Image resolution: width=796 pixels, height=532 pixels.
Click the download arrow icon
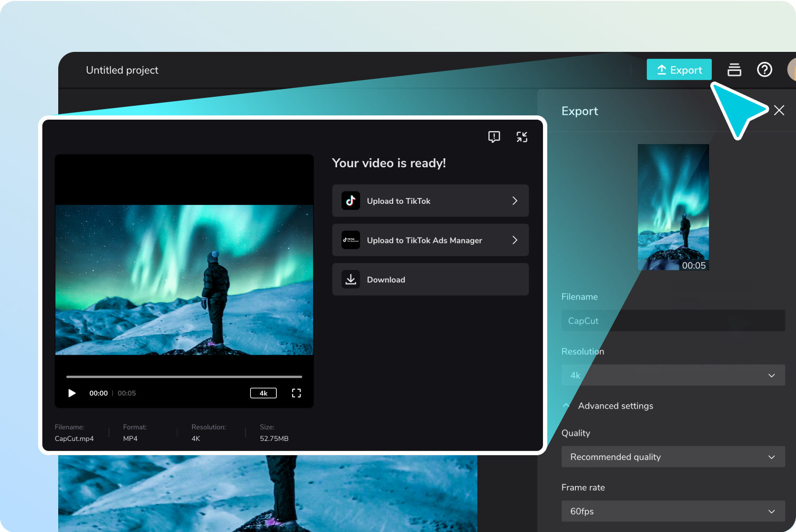click(x=350, y=279)
